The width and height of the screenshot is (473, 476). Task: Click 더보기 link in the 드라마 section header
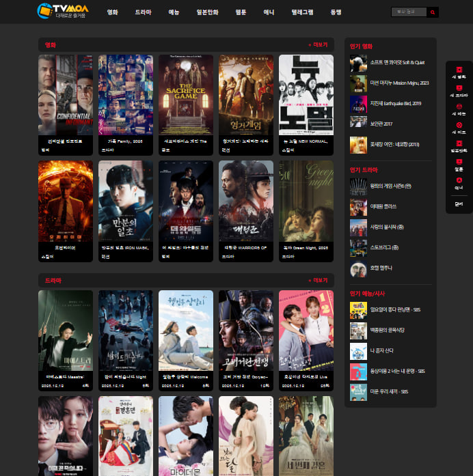point(318,280)
